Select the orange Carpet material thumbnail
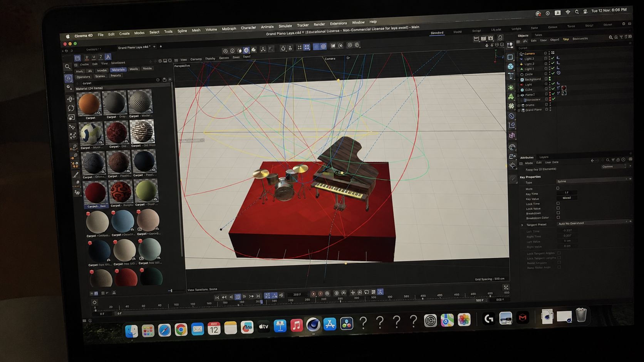Image resolution: width=644 pixels, height=362 pixels. click(x=89, y=103)
